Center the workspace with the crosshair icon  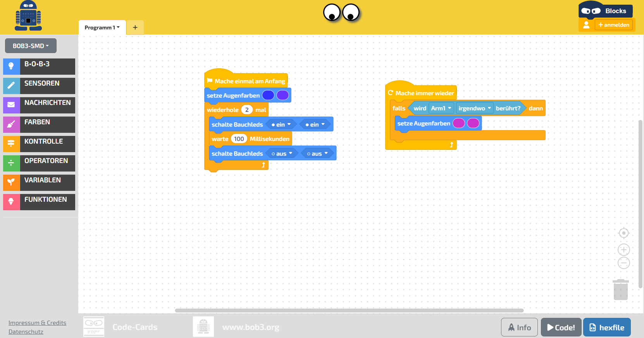point(623,233)
